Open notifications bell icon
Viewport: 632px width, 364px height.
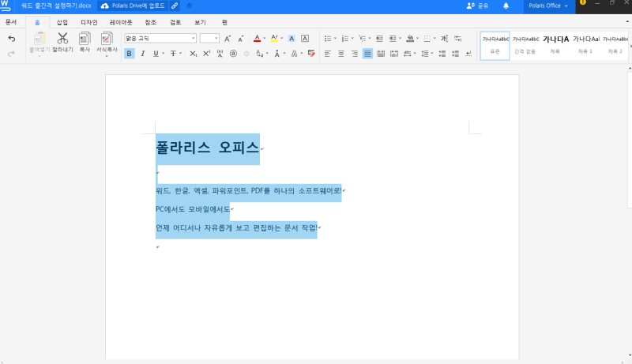506,6
